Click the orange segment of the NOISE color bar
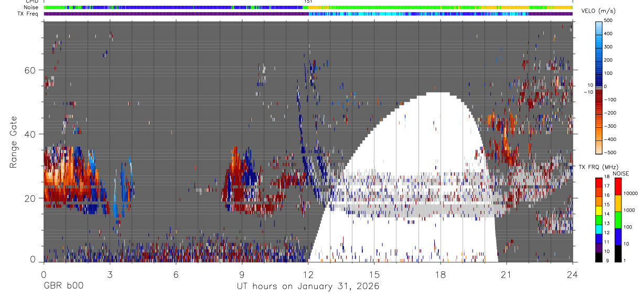 click(x=618, y=203)
